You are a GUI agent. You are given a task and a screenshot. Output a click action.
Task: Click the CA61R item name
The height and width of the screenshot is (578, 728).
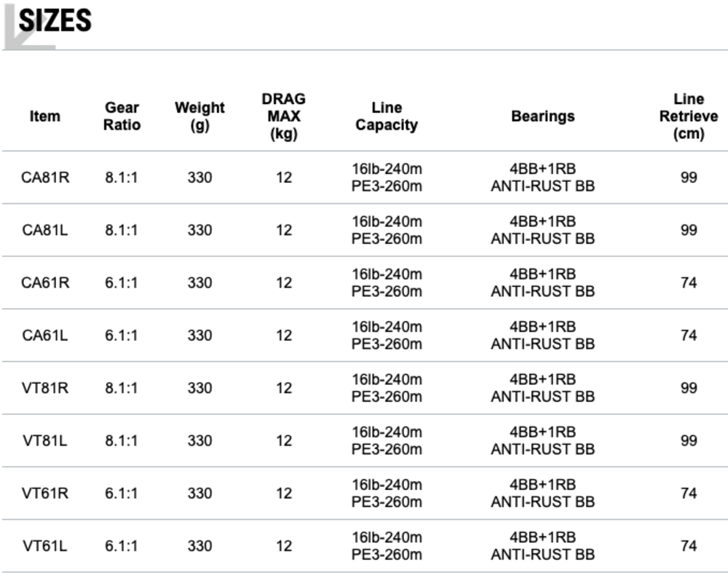[x=45, y=282]
